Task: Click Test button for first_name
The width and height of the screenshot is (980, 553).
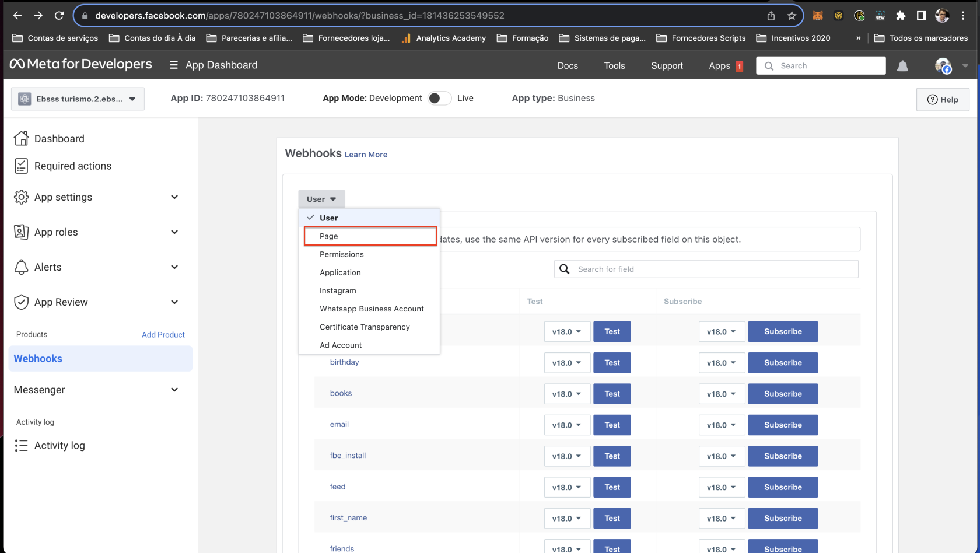Action: tap(612, 518)
